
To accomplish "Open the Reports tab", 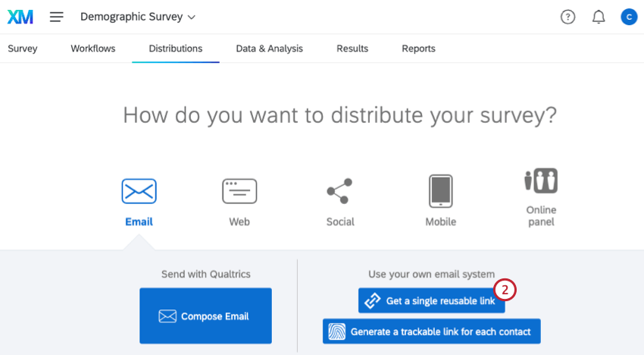I will 418,49.
